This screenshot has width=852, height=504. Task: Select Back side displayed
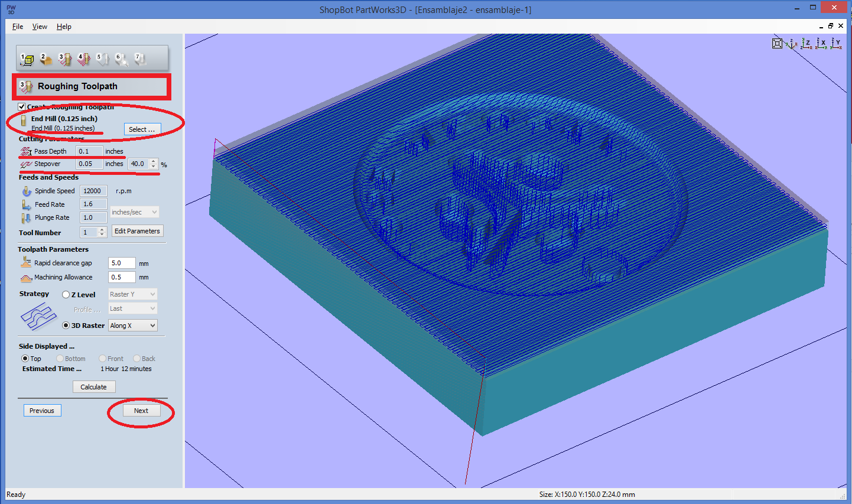137,359
